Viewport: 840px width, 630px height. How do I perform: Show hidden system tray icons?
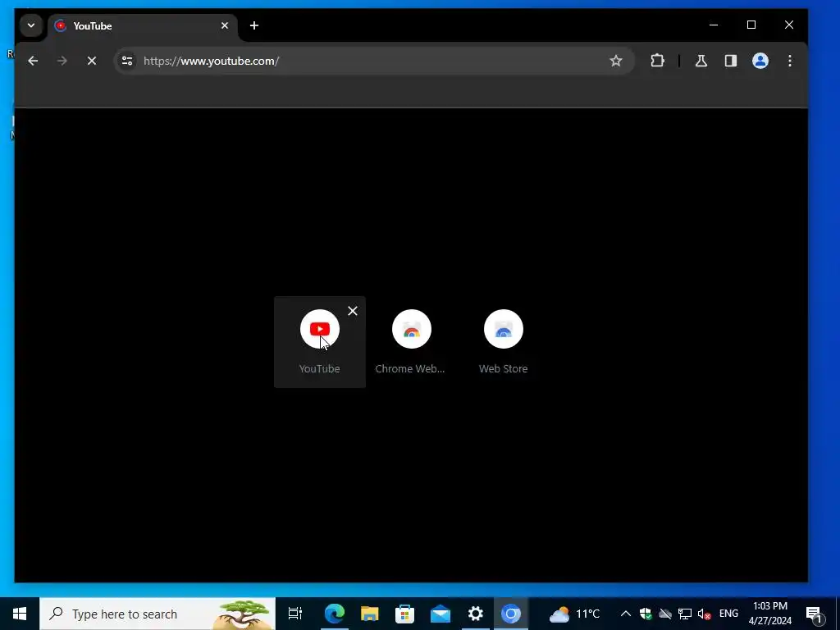626,614
